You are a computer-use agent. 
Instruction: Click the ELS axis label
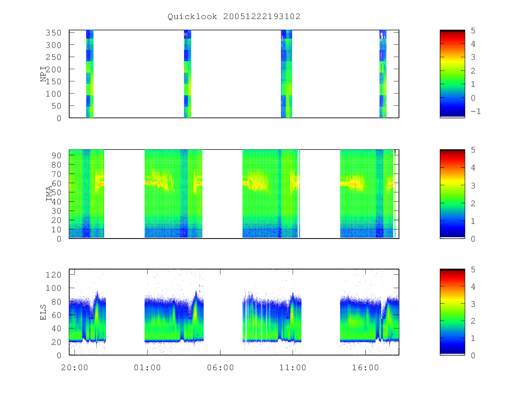pyautogui.click(x=43, y=312)
